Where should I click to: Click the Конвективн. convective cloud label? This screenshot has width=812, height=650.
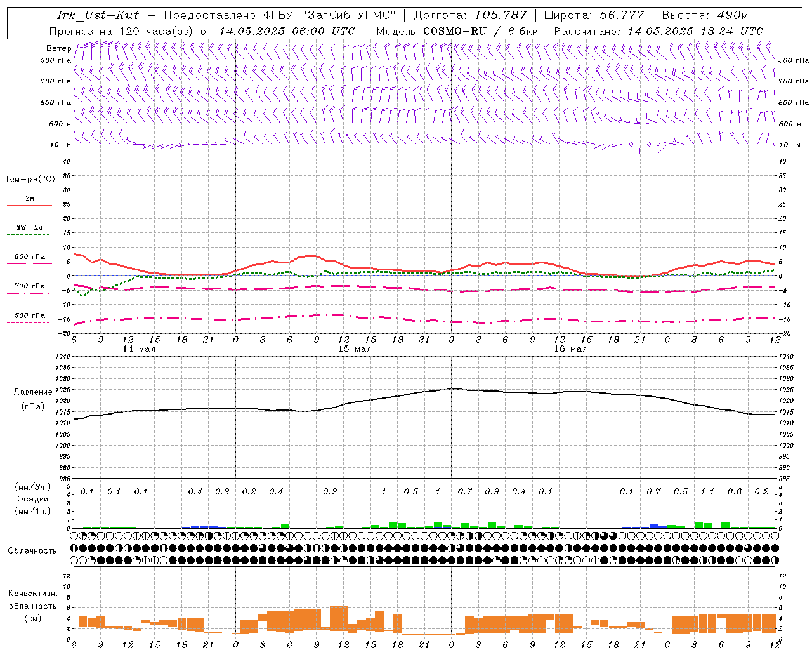pos(32,594)
